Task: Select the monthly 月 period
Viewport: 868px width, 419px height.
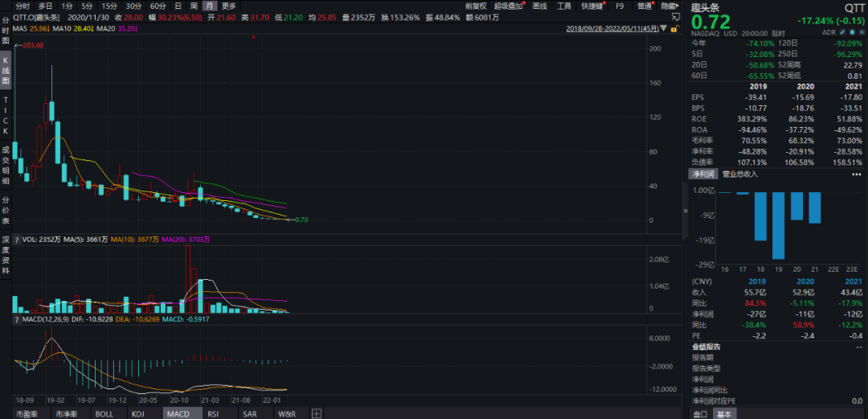Action: (209, 6)
